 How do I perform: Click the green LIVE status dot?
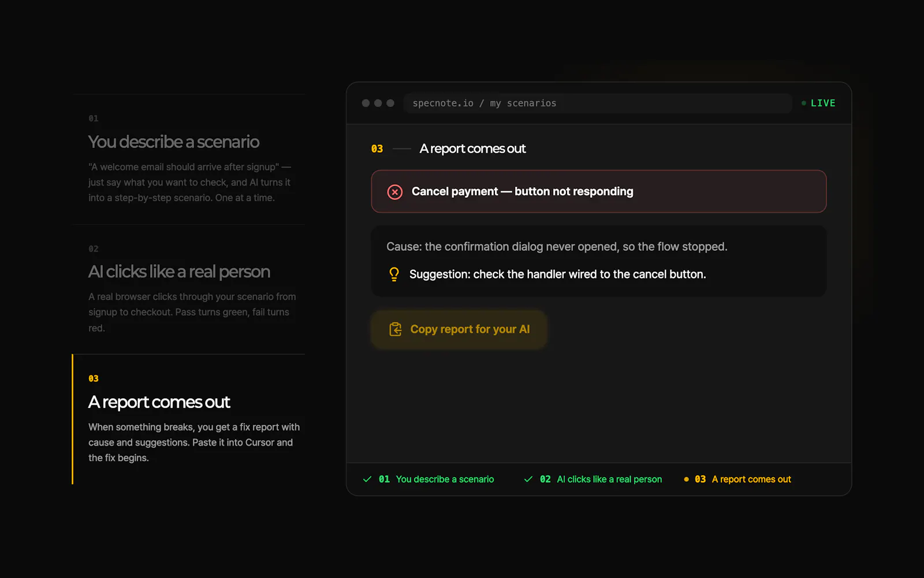click(803, 103)
